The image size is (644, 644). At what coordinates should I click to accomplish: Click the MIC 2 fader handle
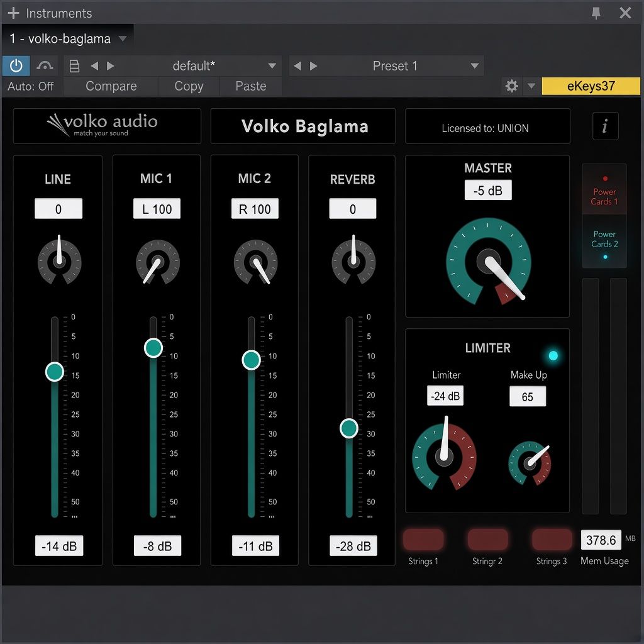(x=252, y=360)
